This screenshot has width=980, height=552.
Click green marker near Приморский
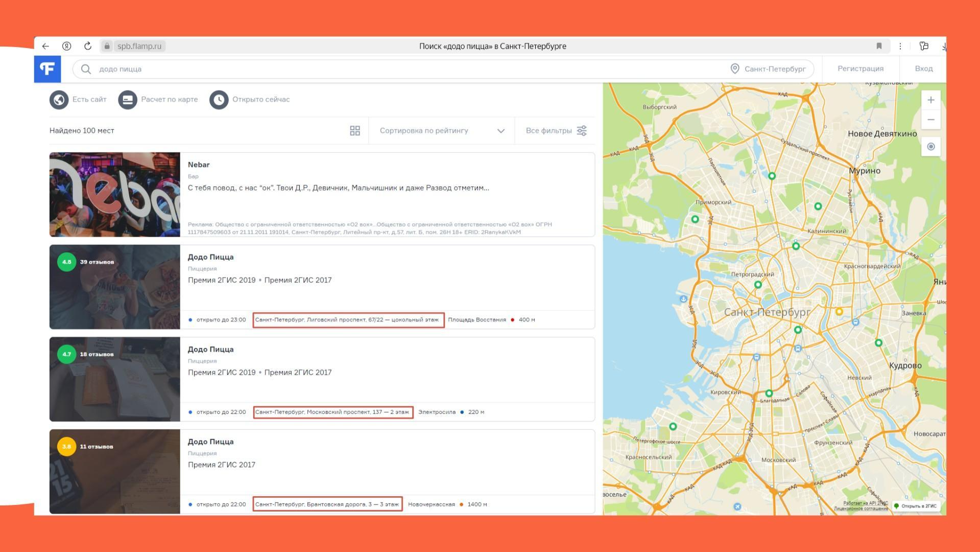click(x=695, y=219)
